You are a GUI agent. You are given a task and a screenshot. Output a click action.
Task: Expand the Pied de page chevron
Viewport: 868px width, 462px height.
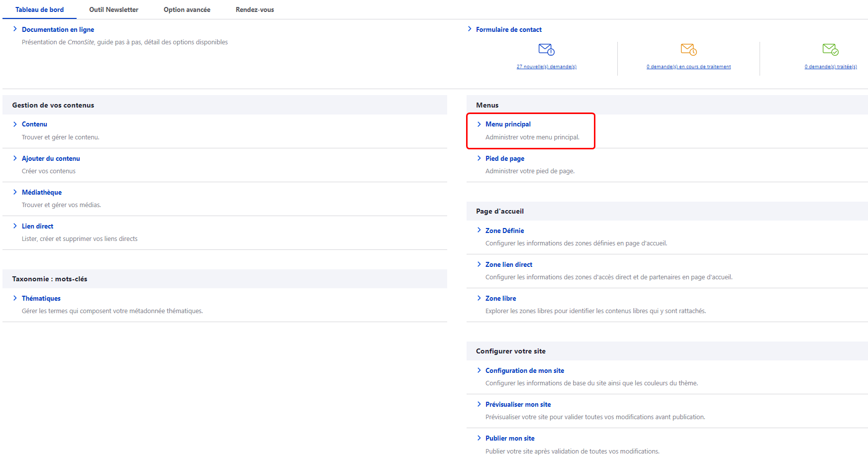(479, 158)
